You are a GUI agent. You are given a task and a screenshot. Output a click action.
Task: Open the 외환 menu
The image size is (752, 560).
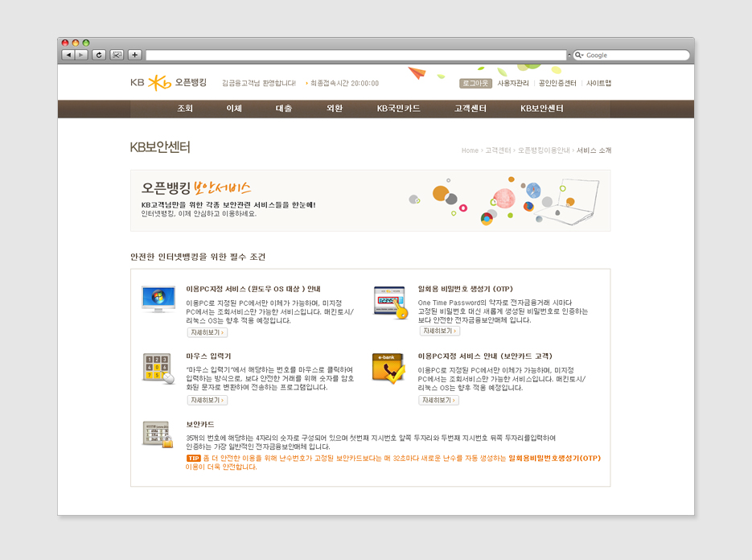(x=335, y=109)
